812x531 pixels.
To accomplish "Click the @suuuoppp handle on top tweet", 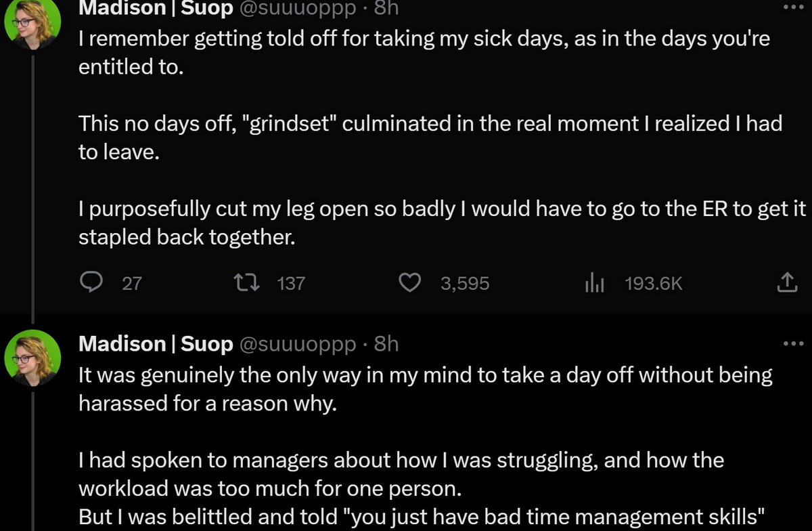I will [x=297, y=7].
